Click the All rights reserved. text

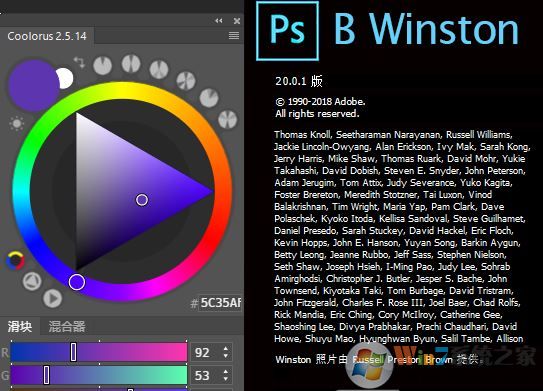317,114
